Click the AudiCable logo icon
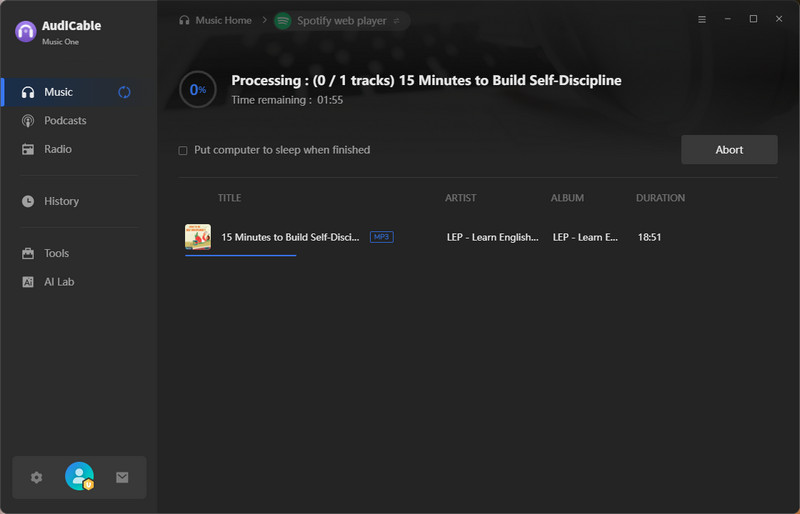The width and height of the screenshot is (800, 514). [x=26, y=31]
